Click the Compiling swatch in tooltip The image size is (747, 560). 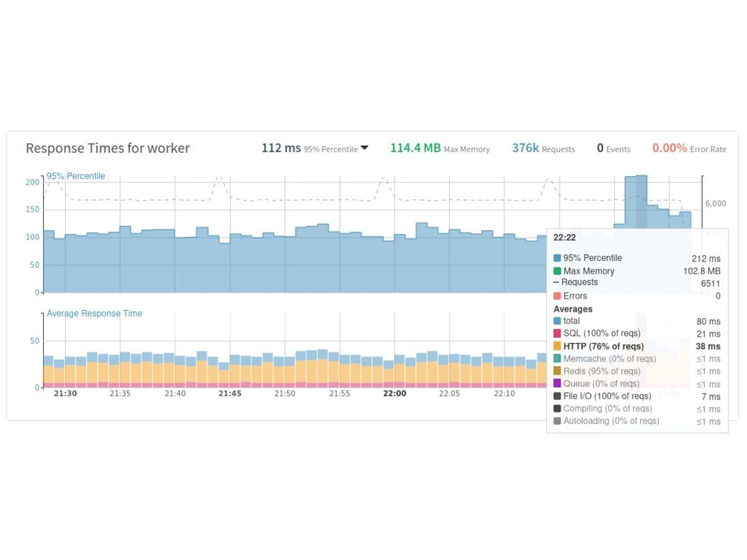(x=557, y=409)
